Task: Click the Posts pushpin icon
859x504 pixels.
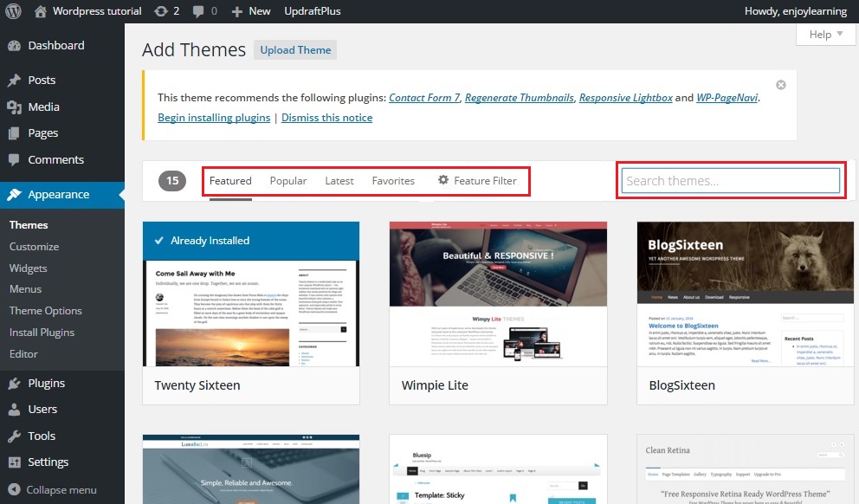Action: [14, 81]
